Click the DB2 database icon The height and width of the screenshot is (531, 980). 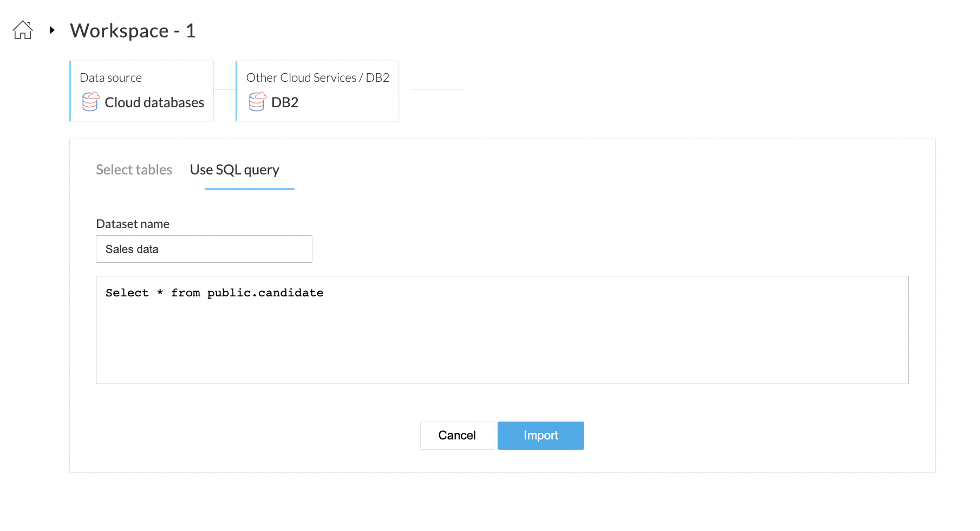(257, 102)
